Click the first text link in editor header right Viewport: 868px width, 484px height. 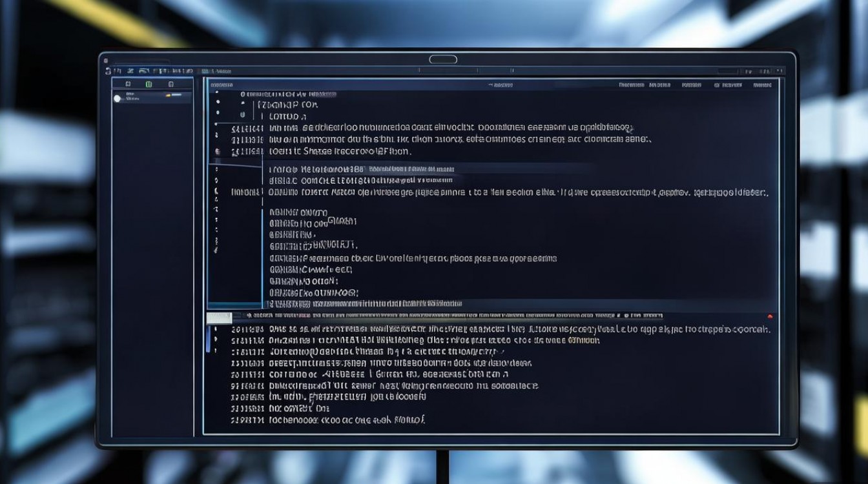click(631, 85)
